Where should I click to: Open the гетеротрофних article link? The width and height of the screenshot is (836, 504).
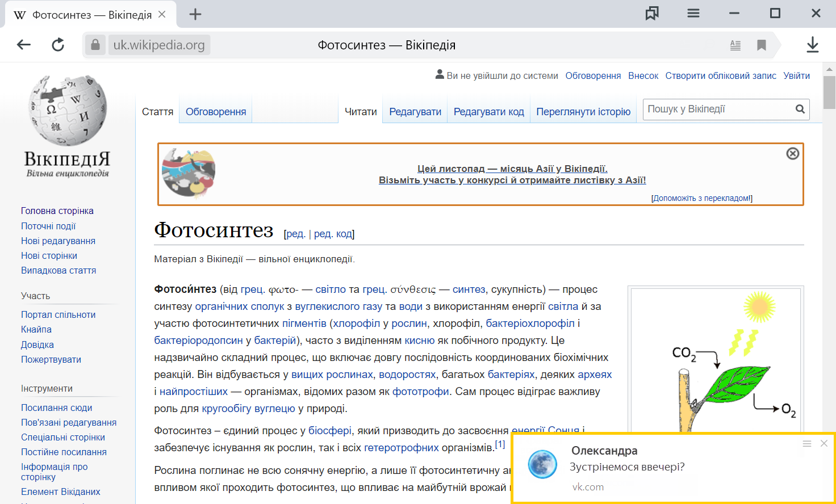[402, 447]
